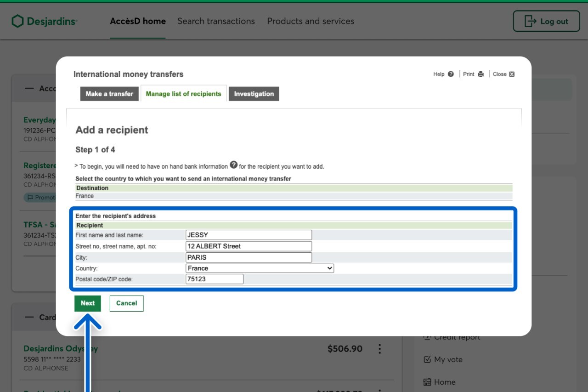Open Help via question mark icon
The image size is (588, 392).
tap(451, 74)
